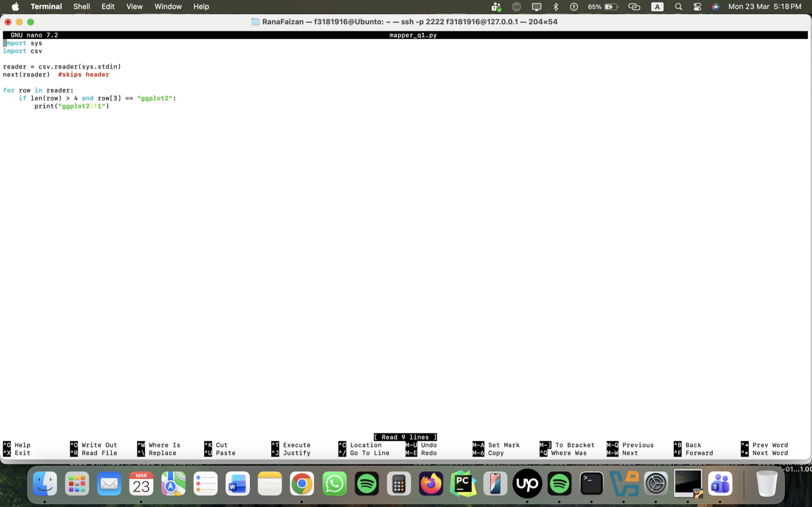The image size is (812, 507).
Task: Open the Accessibility shortcuts menu icon
Action: pyautogui.click(x=574, y=7)
